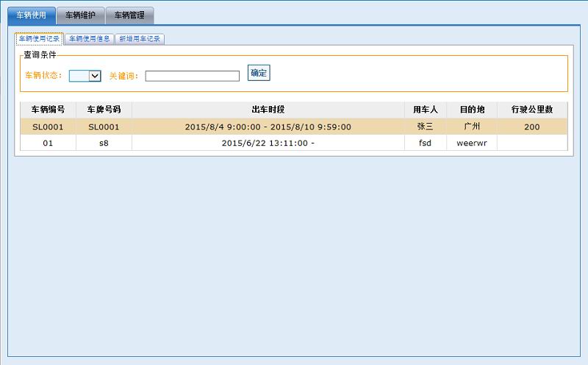Click the 目的地 column header

coord(472,110)
